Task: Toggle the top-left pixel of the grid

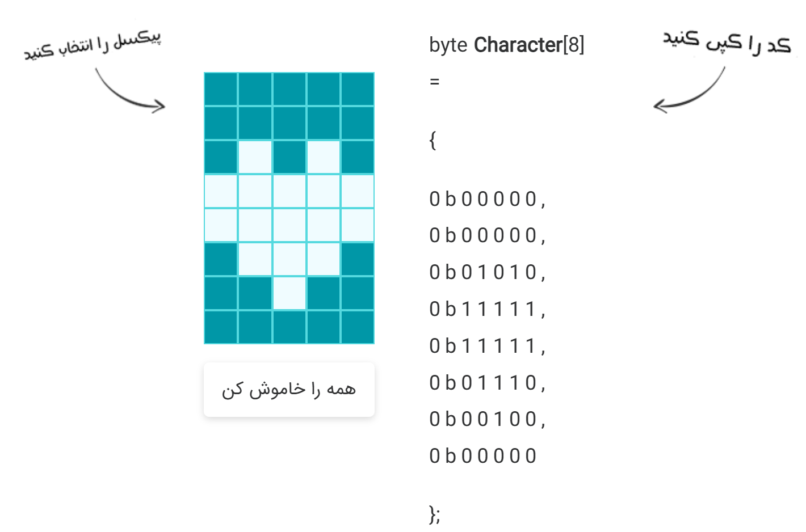Action: coord(221,89)
